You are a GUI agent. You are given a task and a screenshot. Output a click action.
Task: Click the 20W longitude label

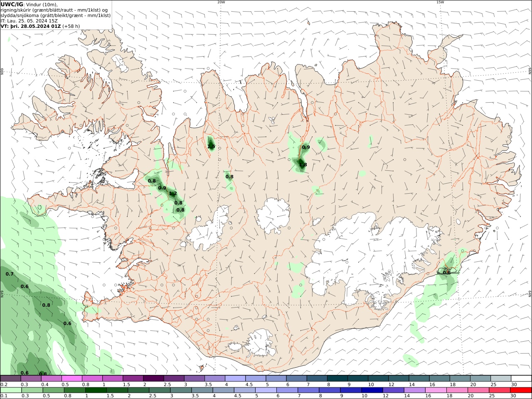pos(221,2)
